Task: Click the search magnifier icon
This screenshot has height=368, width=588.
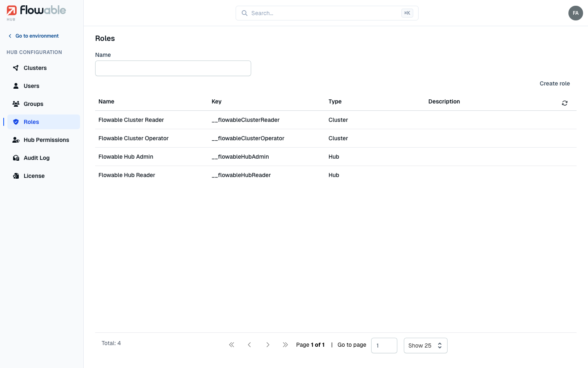Action: [x=245, y=13]
